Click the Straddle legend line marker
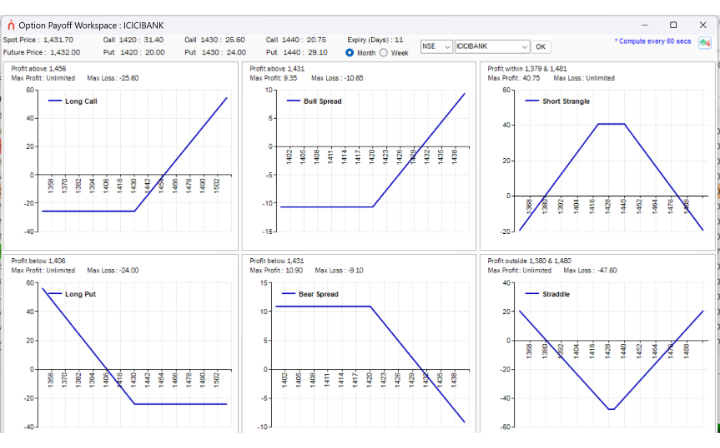This screenshot has width=720, height=448. [532, 294]
